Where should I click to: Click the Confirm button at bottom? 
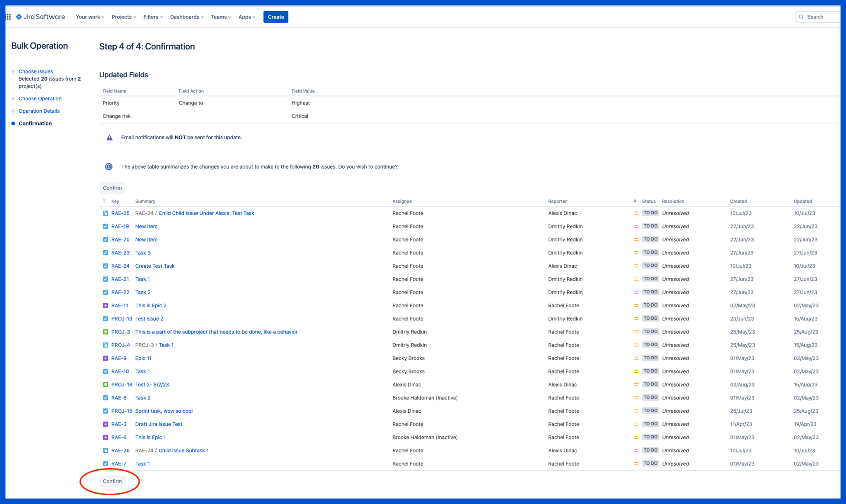112,480
